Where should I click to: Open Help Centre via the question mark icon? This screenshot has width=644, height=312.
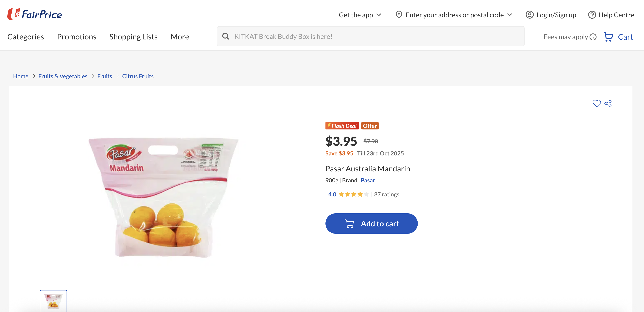coord(592,15)
